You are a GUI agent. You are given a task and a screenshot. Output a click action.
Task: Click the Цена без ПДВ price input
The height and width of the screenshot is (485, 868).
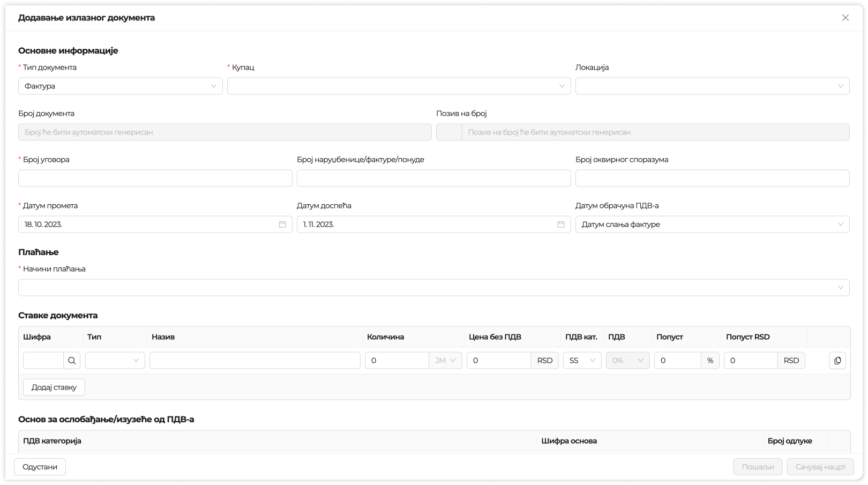[499, 361]
